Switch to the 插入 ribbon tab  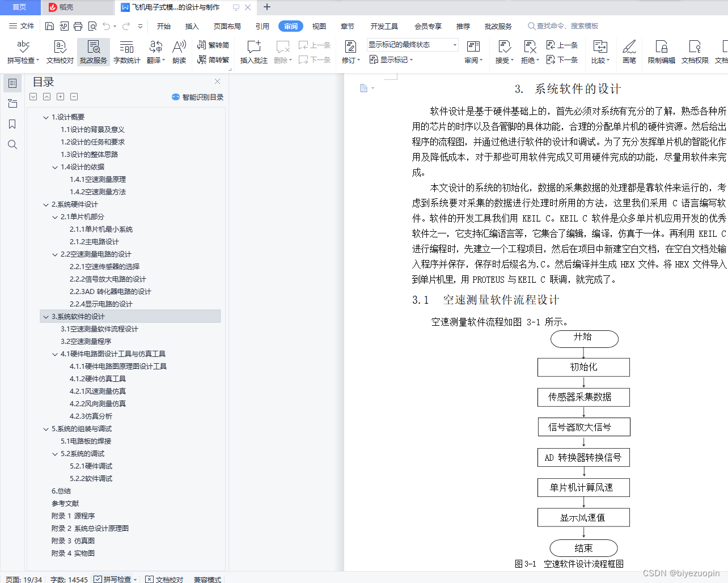(x=192, y=26)
